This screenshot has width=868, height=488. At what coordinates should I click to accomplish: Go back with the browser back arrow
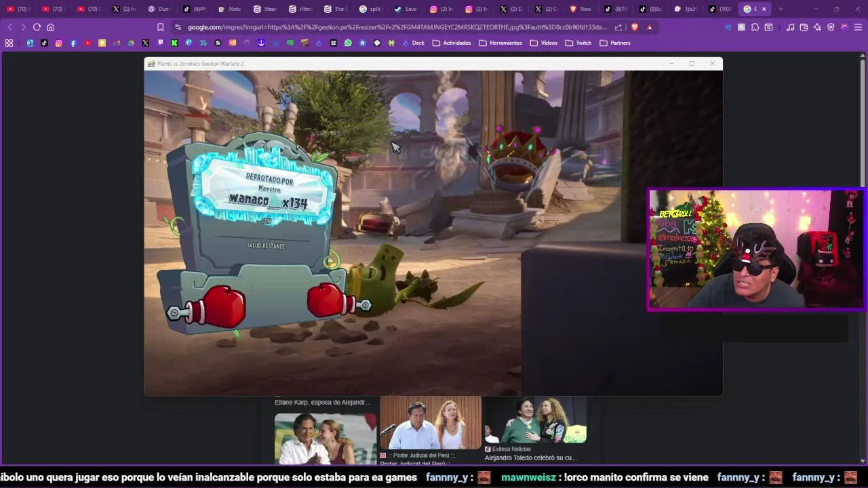pyautogui.click(x=9, y=27)
